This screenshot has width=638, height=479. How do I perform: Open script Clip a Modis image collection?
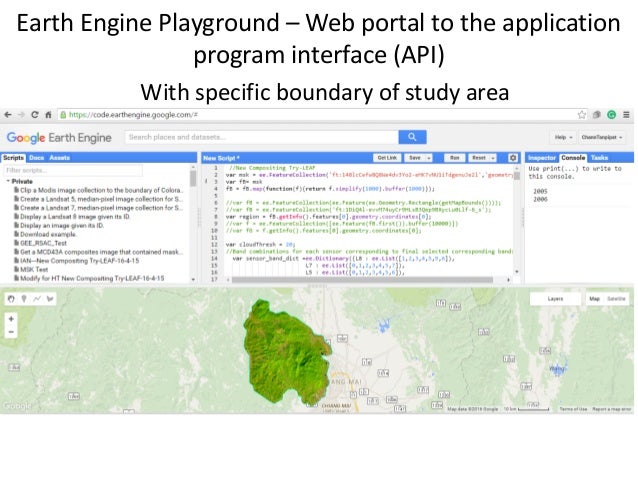pos(98,190)
